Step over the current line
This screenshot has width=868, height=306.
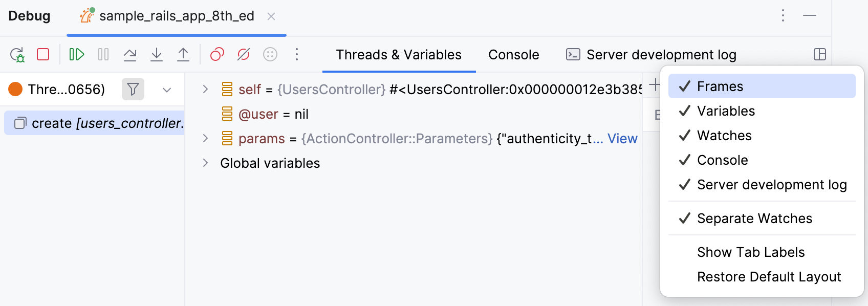(130, 54)
